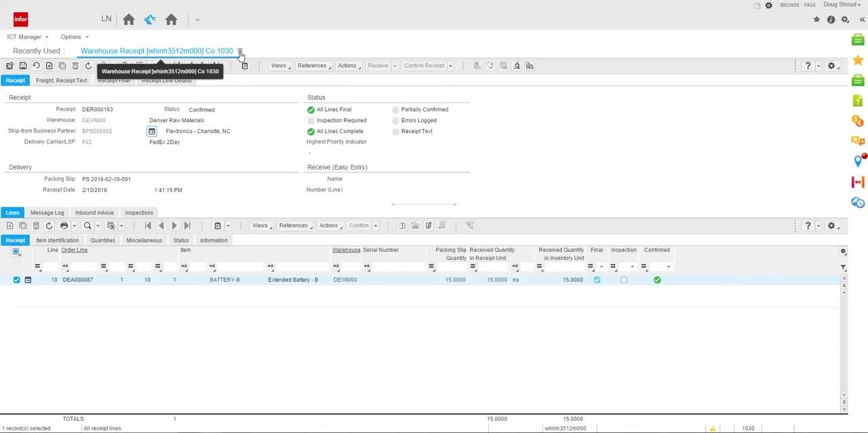Click the Find magnifier in the Lines toolbar
Screen dimensions: 868x433
[x=87, y=225]
